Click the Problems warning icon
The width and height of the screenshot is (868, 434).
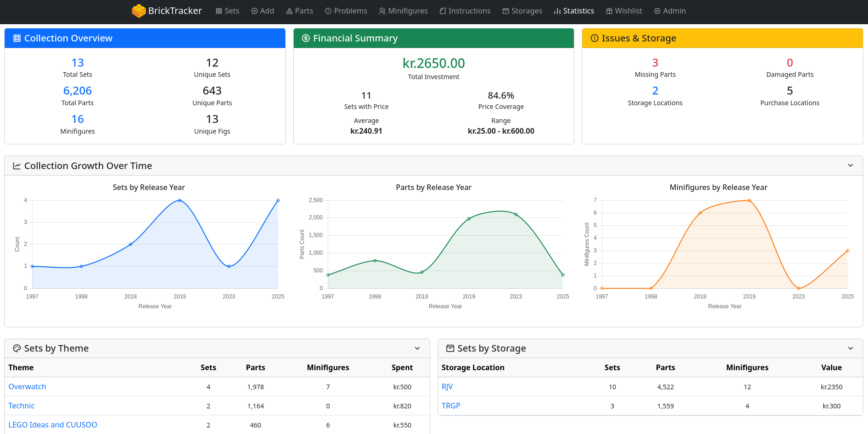(328, 11)
